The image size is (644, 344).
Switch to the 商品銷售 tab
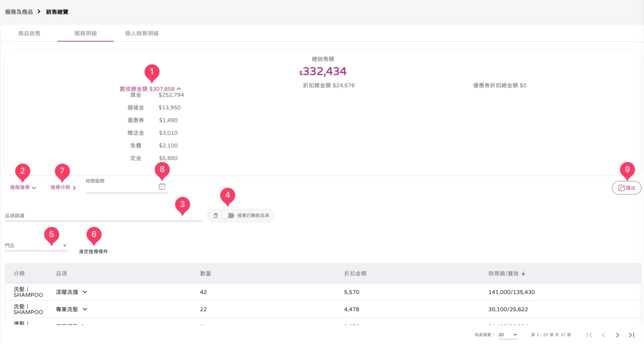click(29, 33)
